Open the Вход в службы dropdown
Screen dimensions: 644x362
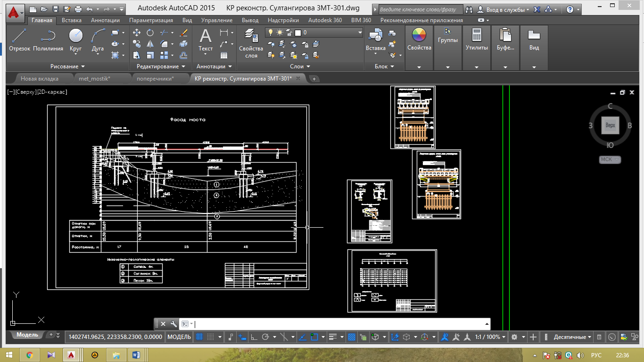pos(506,9)
